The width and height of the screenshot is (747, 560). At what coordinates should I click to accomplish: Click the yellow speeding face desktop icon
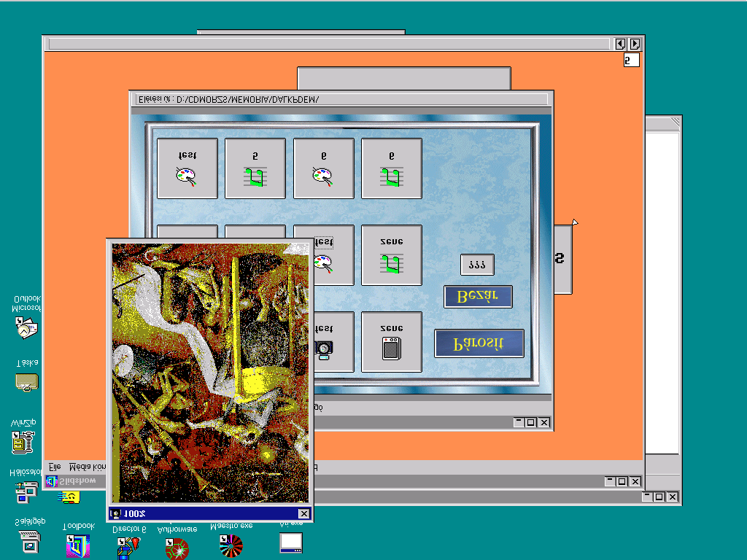(69, 497)
